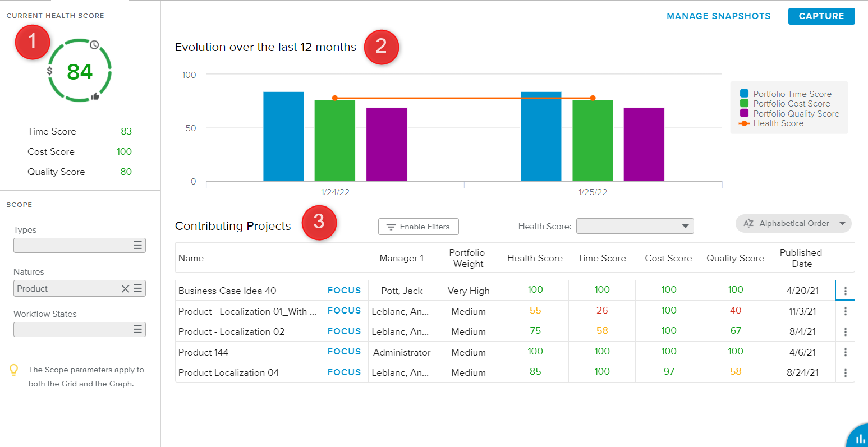Open three-dot menu for Product 144
868x447 pixels.
coord(845,353)
